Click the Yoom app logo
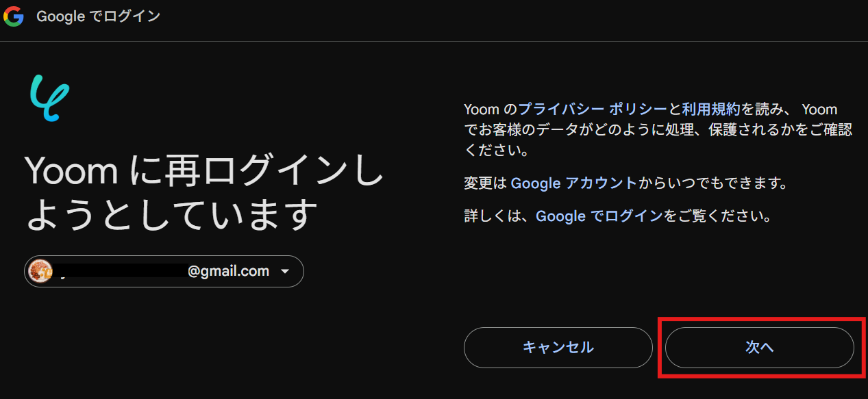 pyautogui.click(x=50, y=98)
